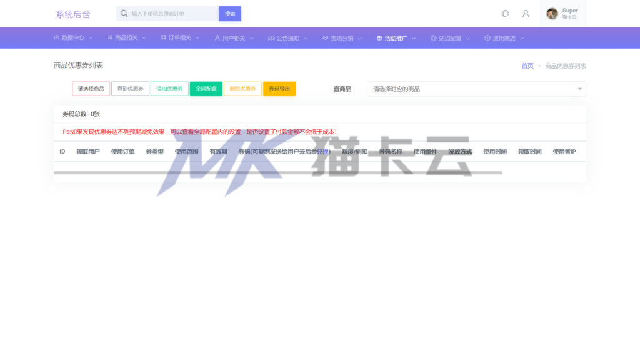The width and height of the screenshot is (640, 364).
Task: Open the 商品相关 menu
Action: [x=126, y=37]
